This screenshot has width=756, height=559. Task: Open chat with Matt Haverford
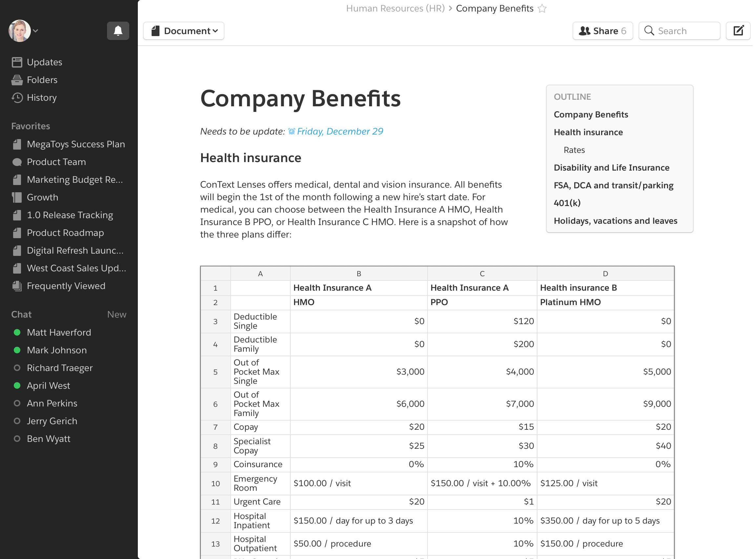coord(59,332)
